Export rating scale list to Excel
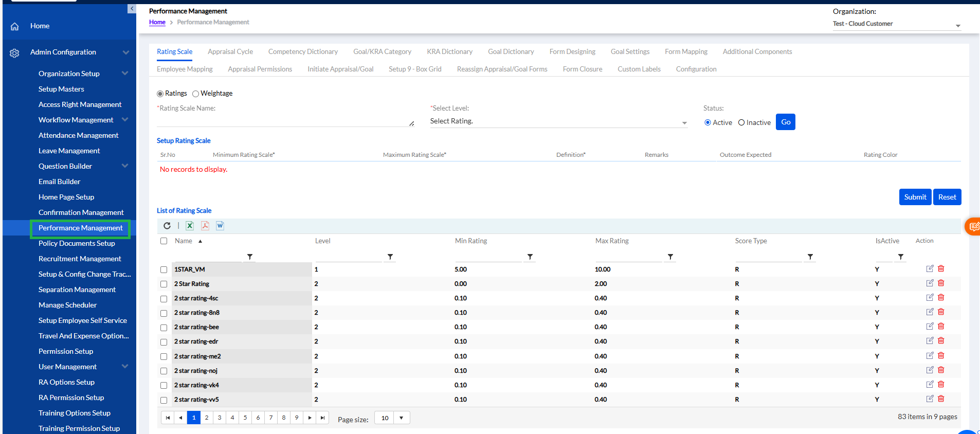 (x=190, y=226)
